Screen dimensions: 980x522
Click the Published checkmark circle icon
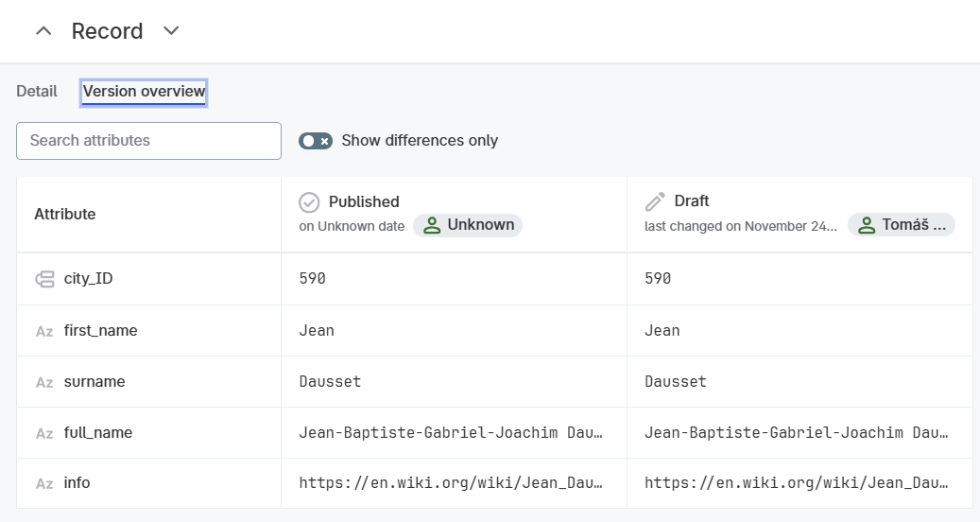[x=309, y=202]
